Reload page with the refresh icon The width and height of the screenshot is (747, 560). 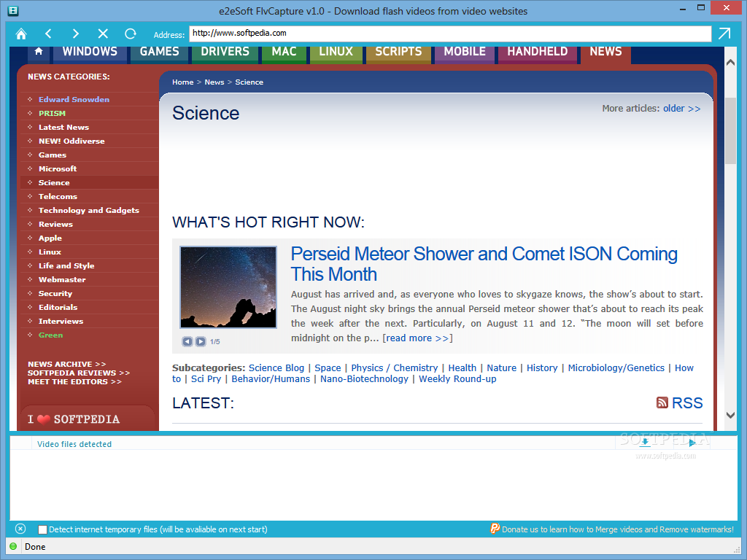130,34
